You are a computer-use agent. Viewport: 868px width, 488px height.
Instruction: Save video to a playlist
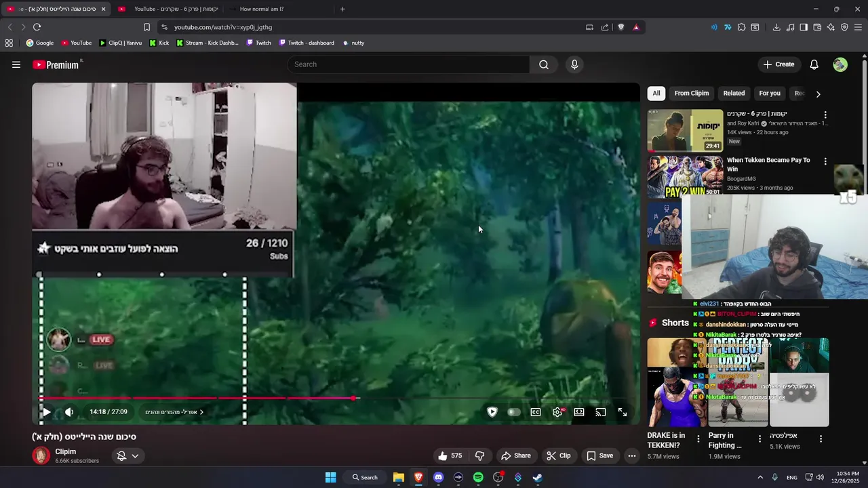pyautogui.click(x=599, y=455)
